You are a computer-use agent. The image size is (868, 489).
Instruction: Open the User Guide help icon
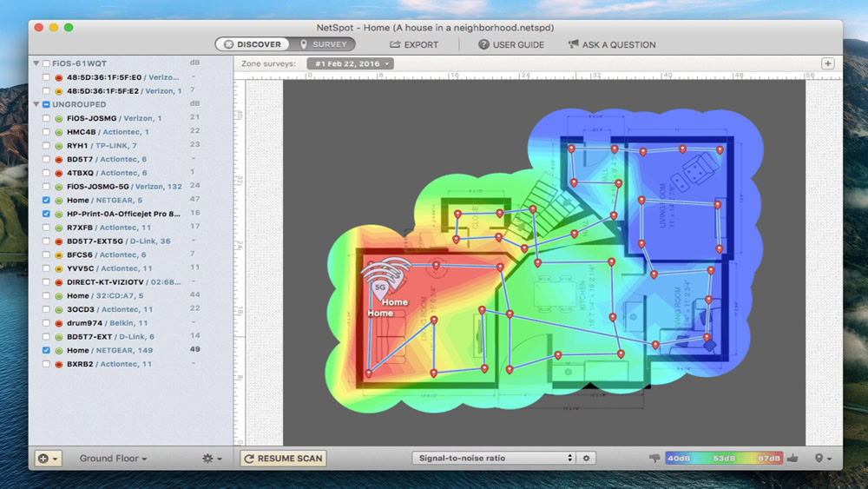tap(483, 44)
